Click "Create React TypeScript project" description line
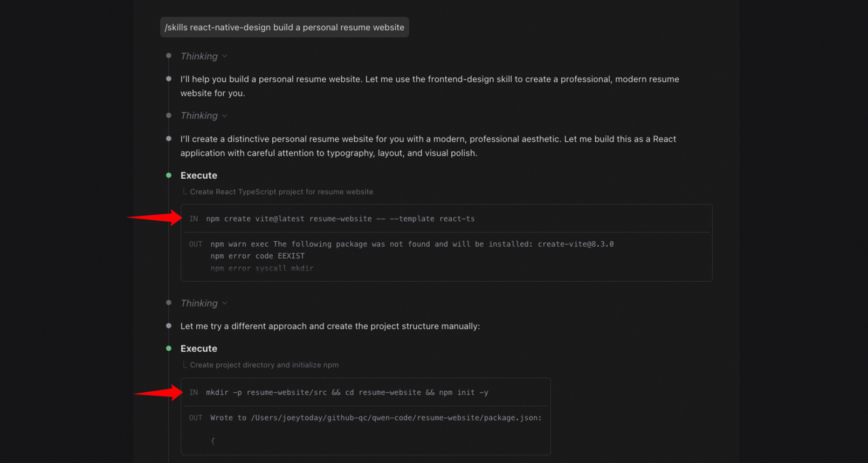 click(281, 192)
